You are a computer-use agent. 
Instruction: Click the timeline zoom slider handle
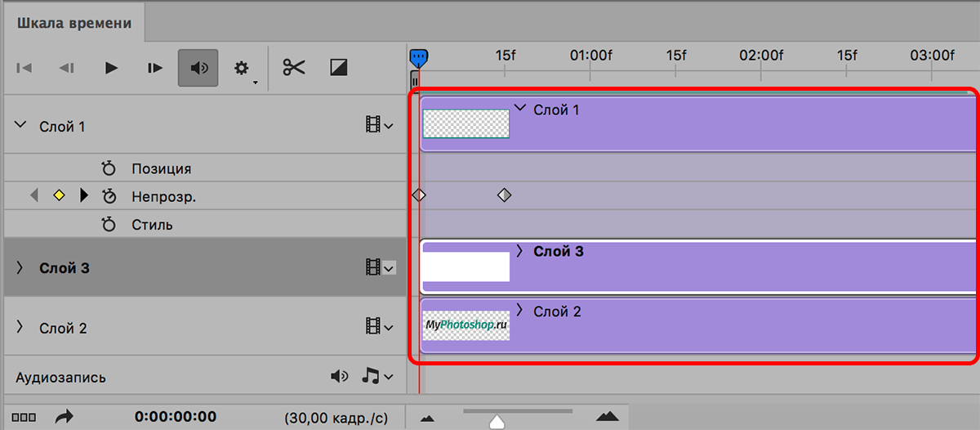(x=497, y=421)
